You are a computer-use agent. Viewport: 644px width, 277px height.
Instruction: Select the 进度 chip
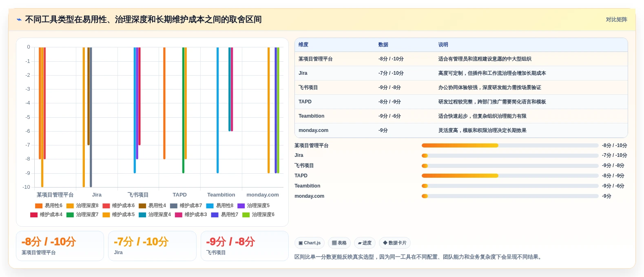coord(365,243)
